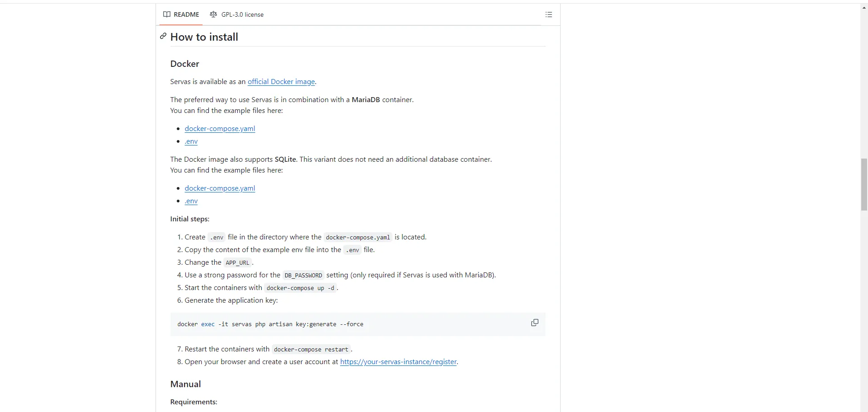Open the README outline list icon
Image resolution: width=868 pixels, height=412 pixels.
(549, 14)
